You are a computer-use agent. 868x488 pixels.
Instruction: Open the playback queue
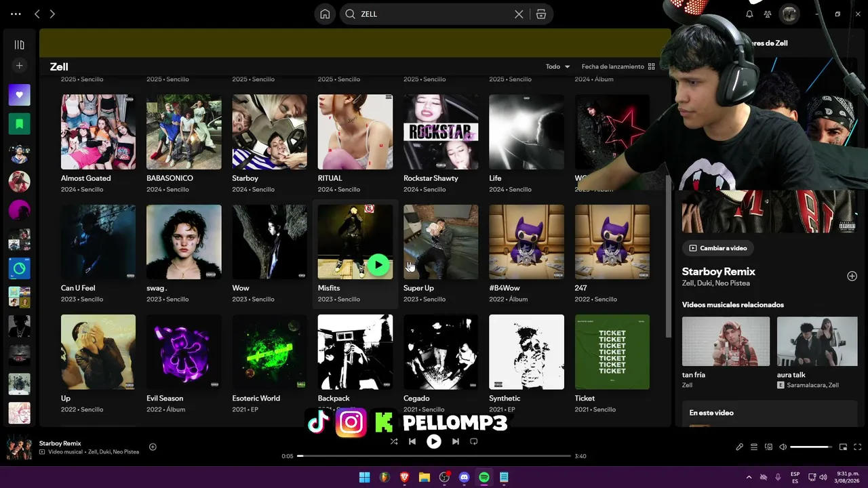click(754, 447)
